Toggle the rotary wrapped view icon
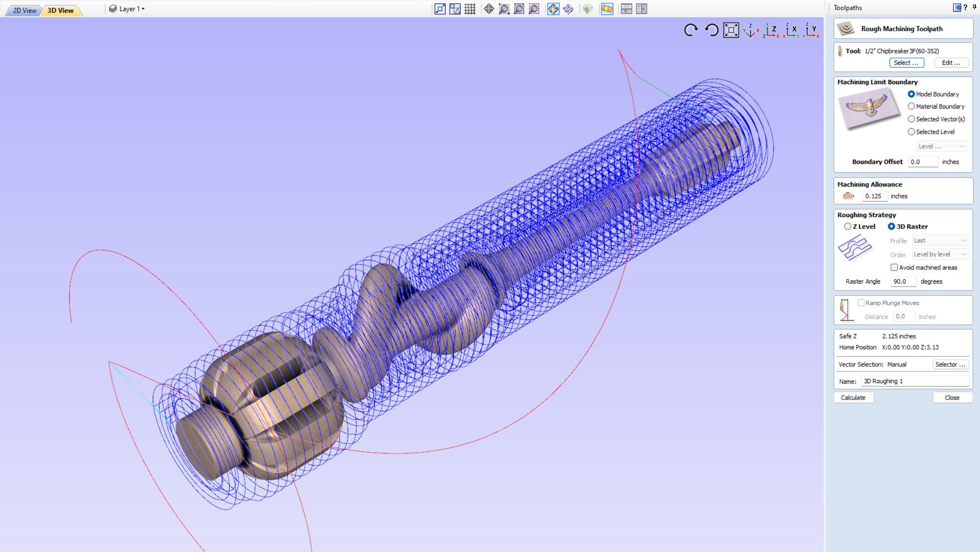The width and height of the screenshot is (980, 552). (x=607, y=9)
